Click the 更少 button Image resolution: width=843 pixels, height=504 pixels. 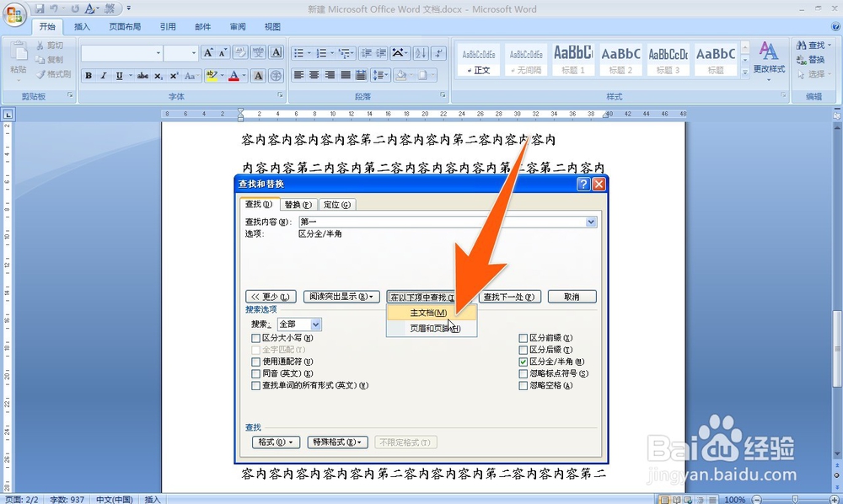click(271, 297)
